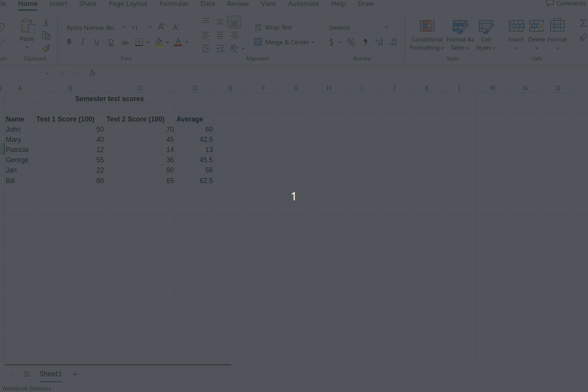
Task: Switch to the Formulas ribbon tab
Action: [x=174, y=4]
